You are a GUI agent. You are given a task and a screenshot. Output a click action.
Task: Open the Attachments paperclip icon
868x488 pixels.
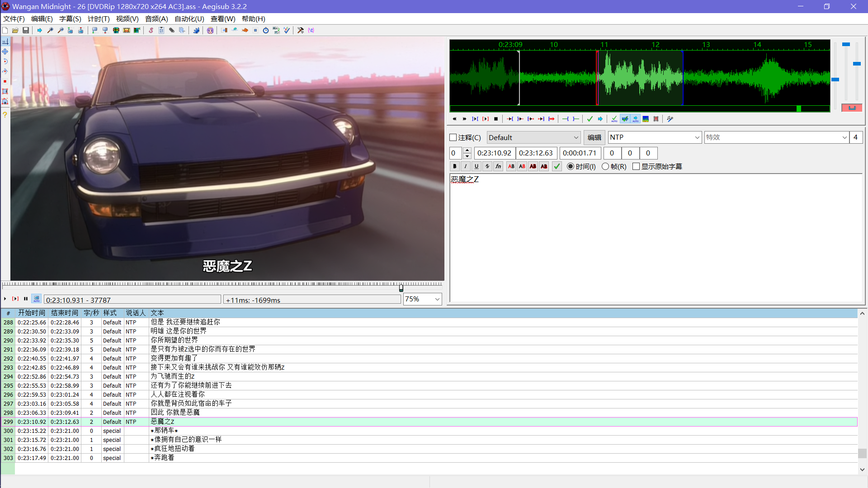click(172, 30)
